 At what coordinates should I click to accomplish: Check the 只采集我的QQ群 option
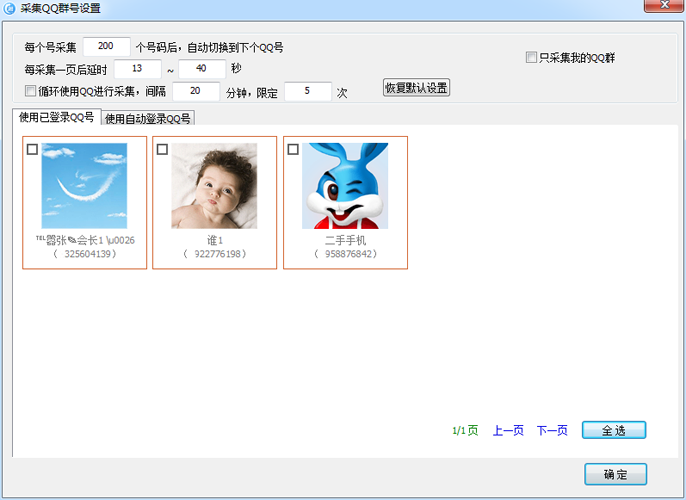coord(531,57)
